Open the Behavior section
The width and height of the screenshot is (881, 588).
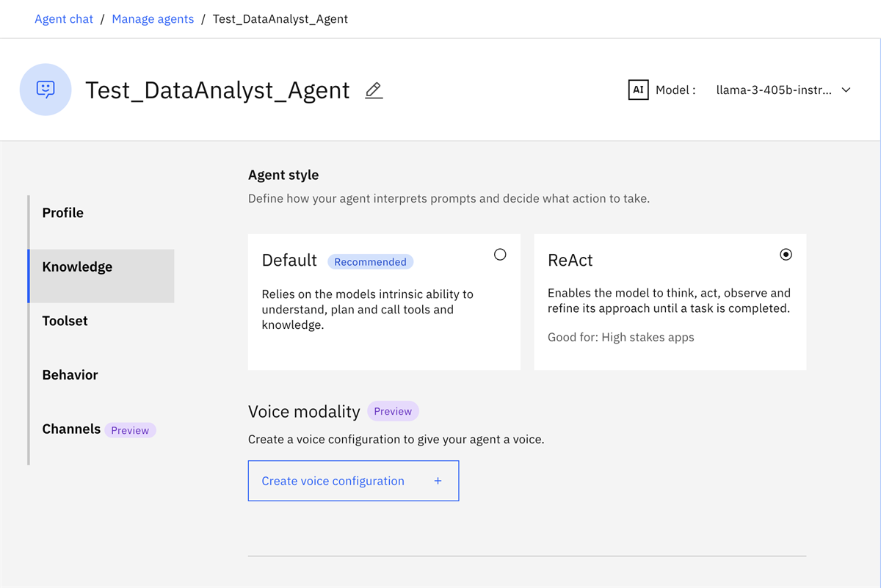[x=70, y=375]
